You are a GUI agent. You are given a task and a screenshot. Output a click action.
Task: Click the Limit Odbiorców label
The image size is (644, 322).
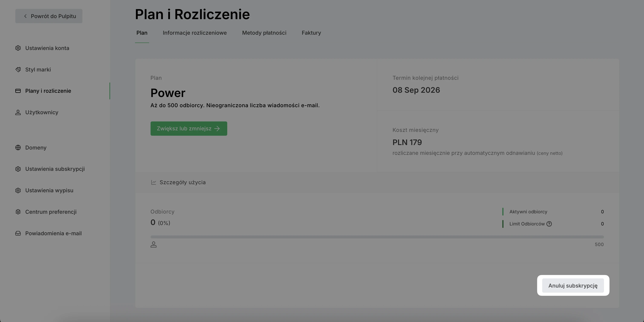[527, 224]
